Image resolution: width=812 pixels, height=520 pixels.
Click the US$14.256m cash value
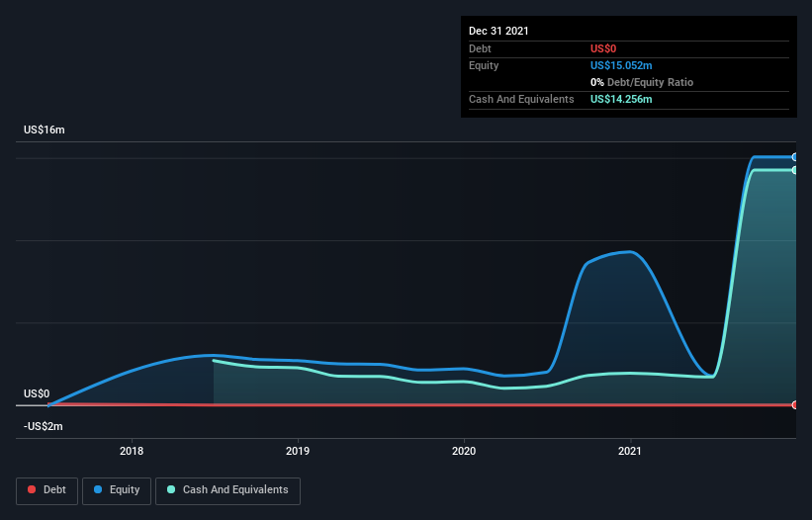point(621,99)
